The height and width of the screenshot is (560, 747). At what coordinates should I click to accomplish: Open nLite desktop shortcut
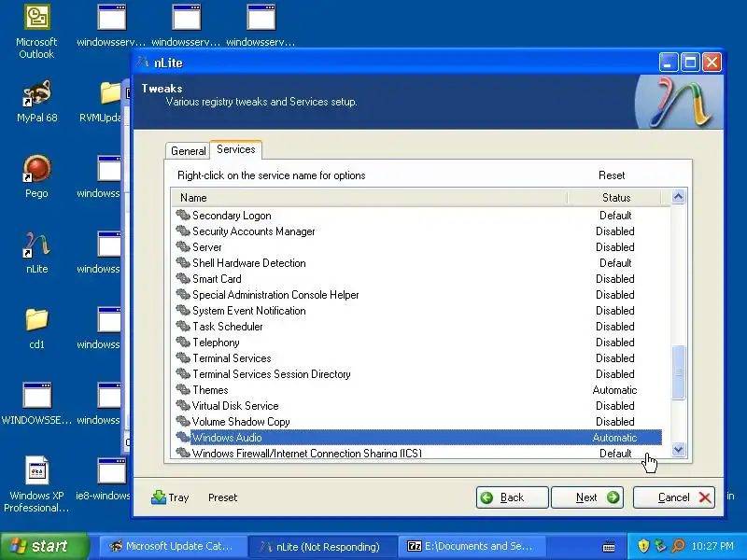[x=36, y=252]
